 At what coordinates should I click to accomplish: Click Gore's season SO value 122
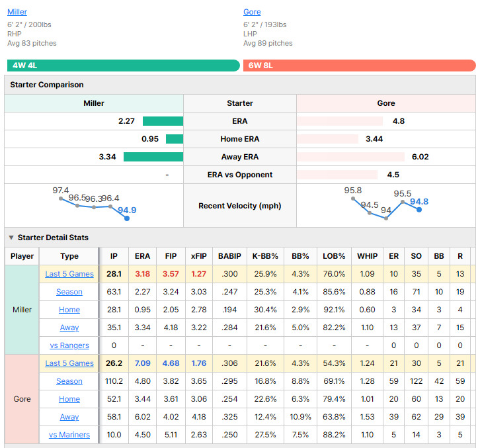[x=417, y=381]
